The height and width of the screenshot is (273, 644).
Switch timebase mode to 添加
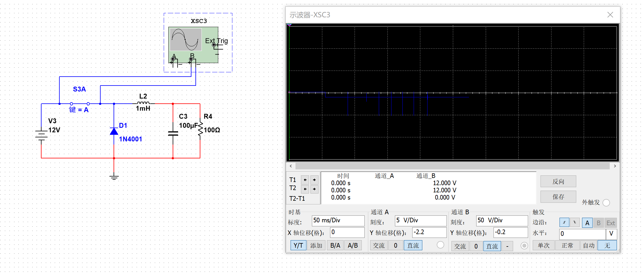click(x=316, y=245)
